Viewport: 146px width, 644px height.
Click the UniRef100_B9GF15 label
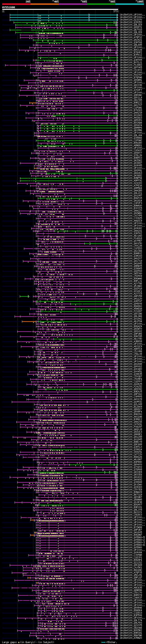tap(131, 198)
